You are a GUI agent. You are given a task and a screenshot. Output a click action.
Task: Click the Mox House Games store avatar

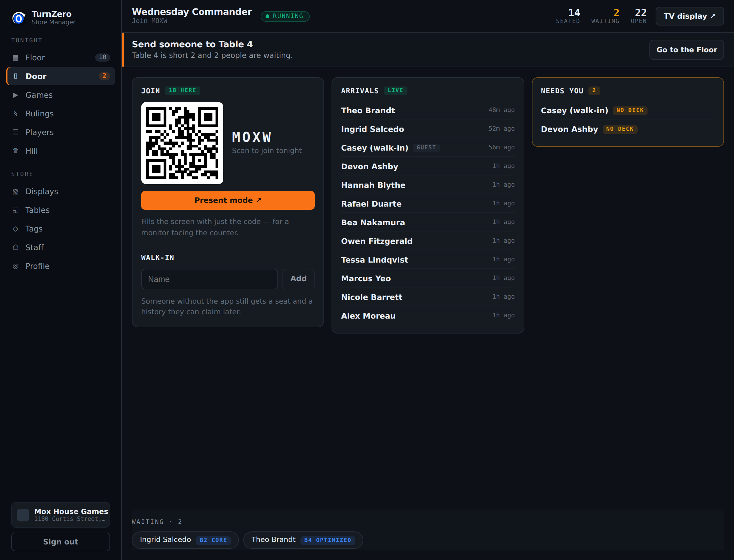[23, 515]
